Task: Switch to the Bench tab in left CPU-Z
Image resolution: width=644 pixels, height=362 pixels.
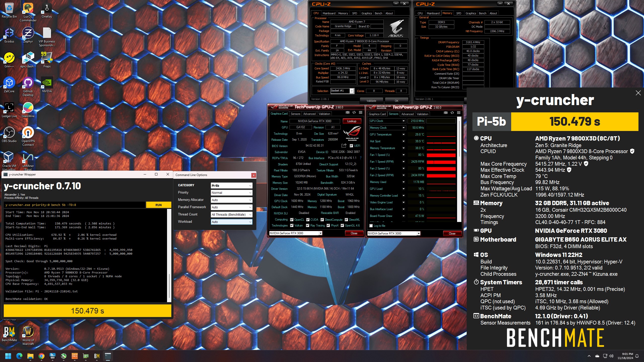Action: pyautogui.click(x=378, y=13)
